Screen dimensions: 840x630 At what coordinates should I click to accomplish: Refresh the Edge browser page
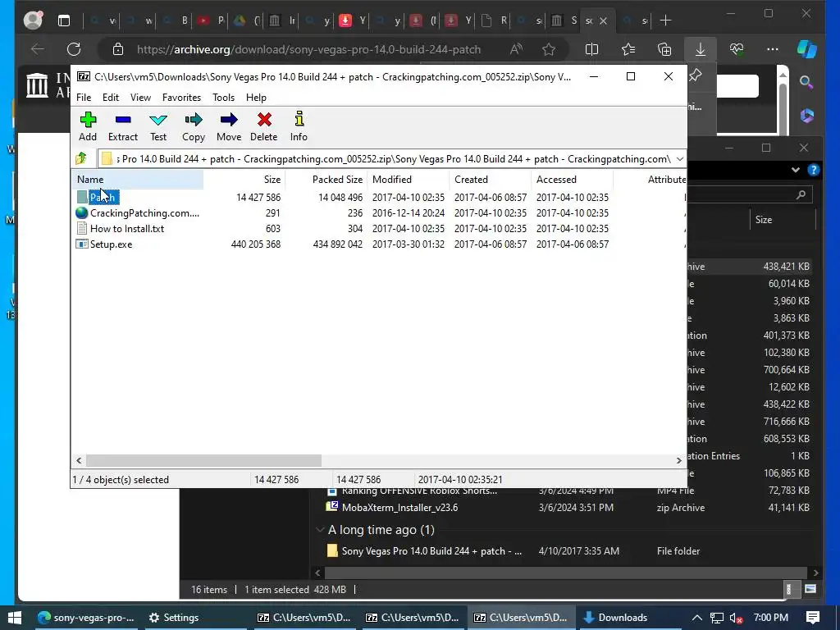[74, 49]
